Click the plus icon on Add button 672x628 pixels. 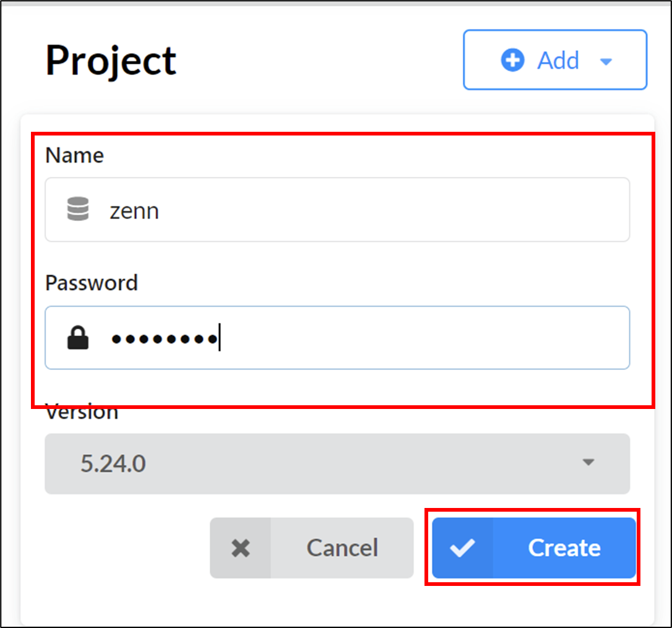pyautogui.click(x=512, y=60)
